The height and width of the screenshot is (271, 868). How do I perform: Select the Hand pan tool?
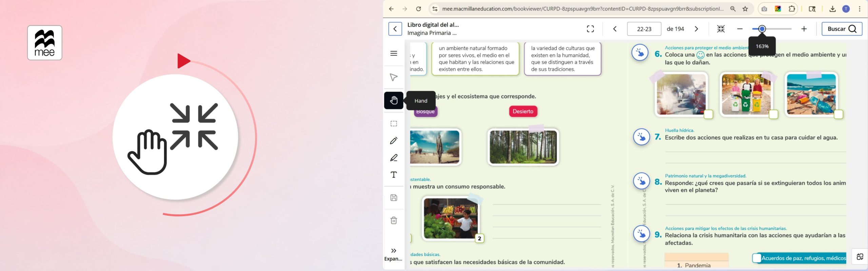(394, 100)
